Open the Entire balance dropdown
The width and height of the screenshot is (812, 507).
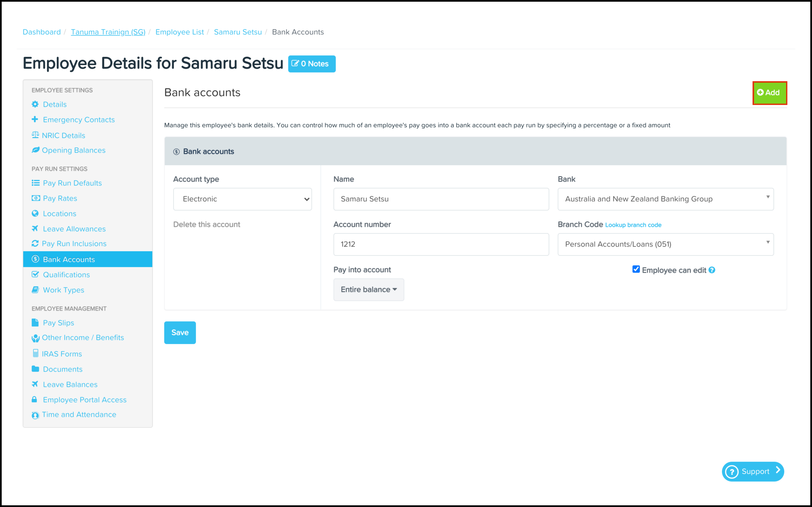click(x=368, y=289)
